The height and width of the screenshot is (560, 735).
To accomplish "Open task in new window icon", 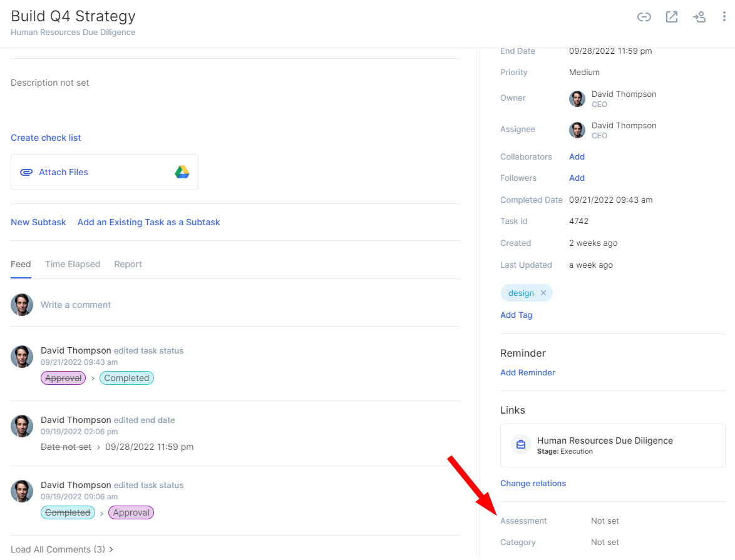I will [x=671, y=18].
